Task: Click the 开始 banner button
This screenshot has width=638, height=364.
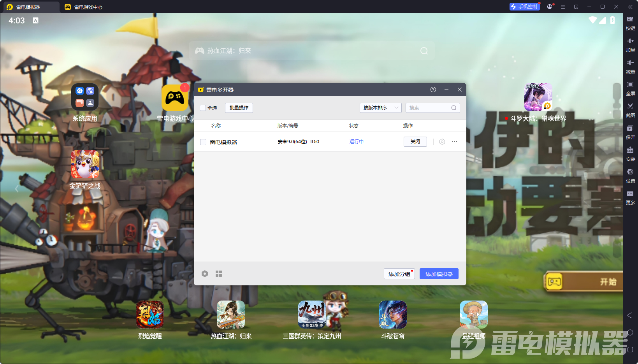Action: pos(584,281)
